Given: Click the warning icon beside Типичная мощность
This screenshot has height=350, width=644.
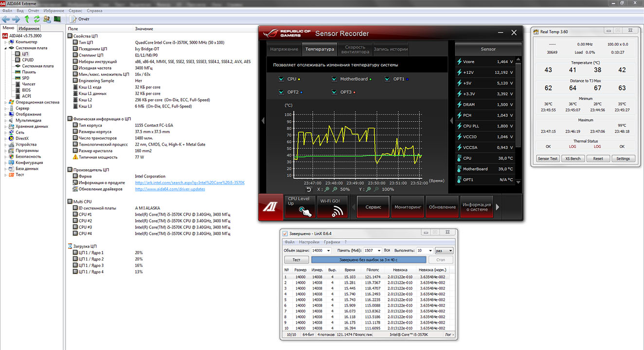Looking at the screenshot, I should point(75,157).
